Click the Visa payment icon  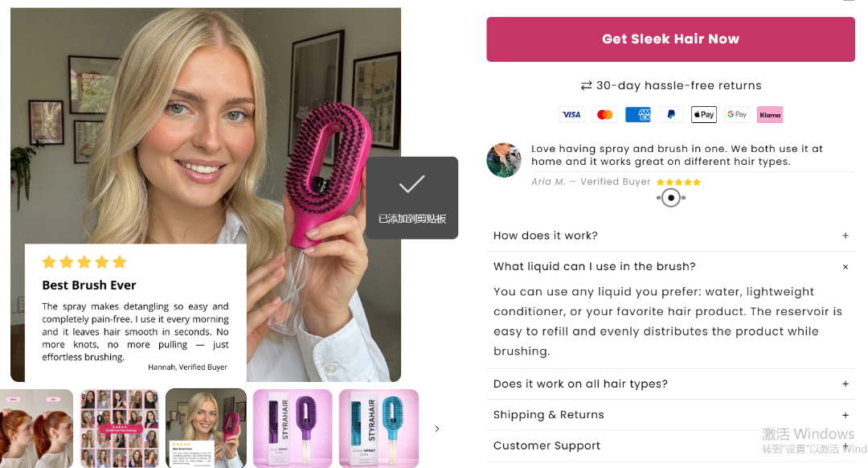click(571, 115)
